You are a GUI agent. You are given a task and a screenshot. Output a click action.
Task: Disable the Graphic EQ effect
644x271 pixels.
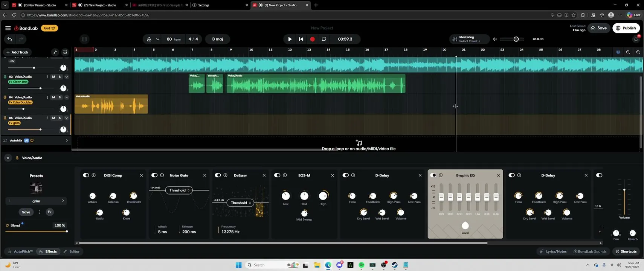(433, 175)
